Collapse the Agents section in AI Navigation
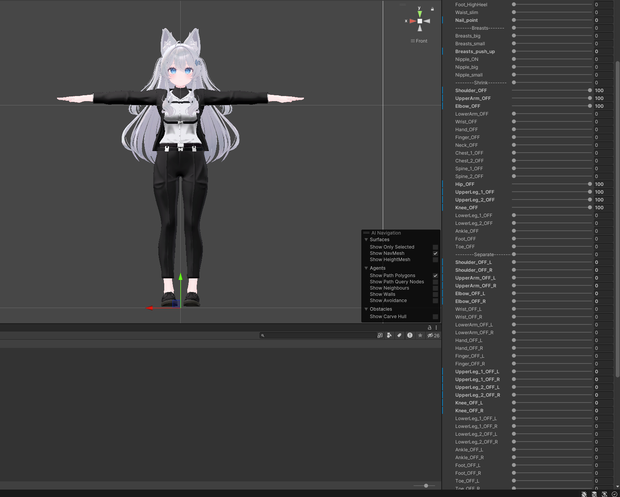This screenshot has height=497, width=620. [x=366, y=268]
